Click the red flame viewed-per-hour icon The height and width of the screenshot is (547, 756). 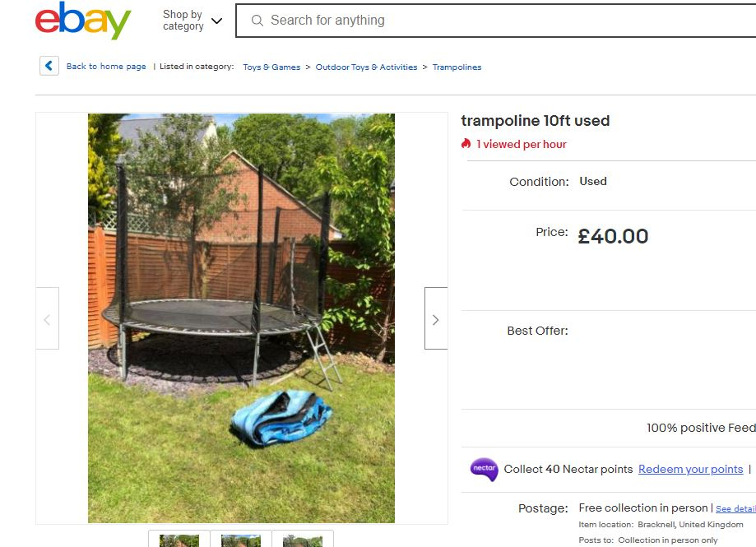point(466,144)
